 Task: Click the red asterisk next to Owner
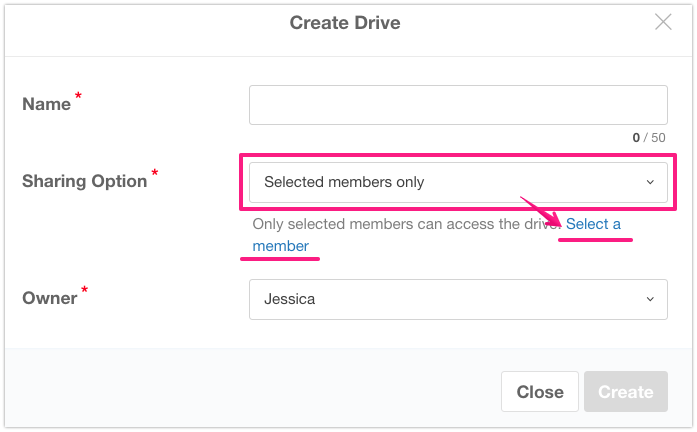[85, 291]
